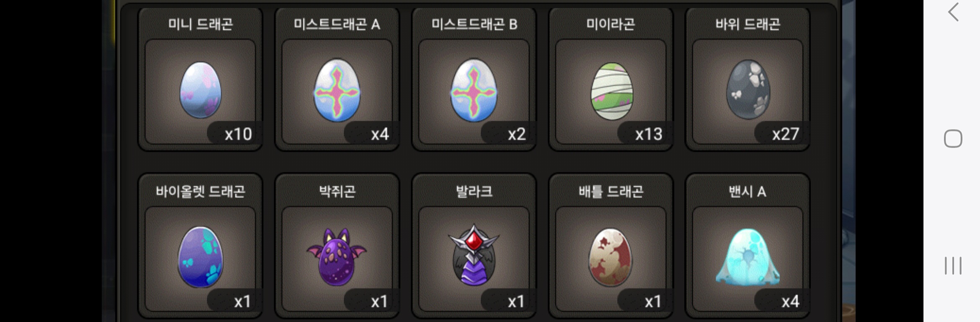Screen dimensions: 980x322
Task: Click the x10 badge on 미니 드래곤
Action: point(238,134)
